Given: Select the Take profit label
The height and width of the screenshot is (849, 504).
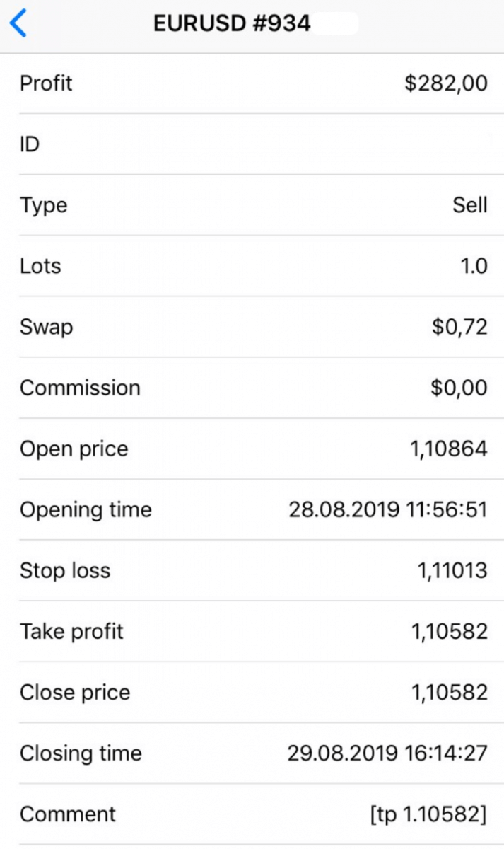Looking at the screenshot, I should coord(71,631).
